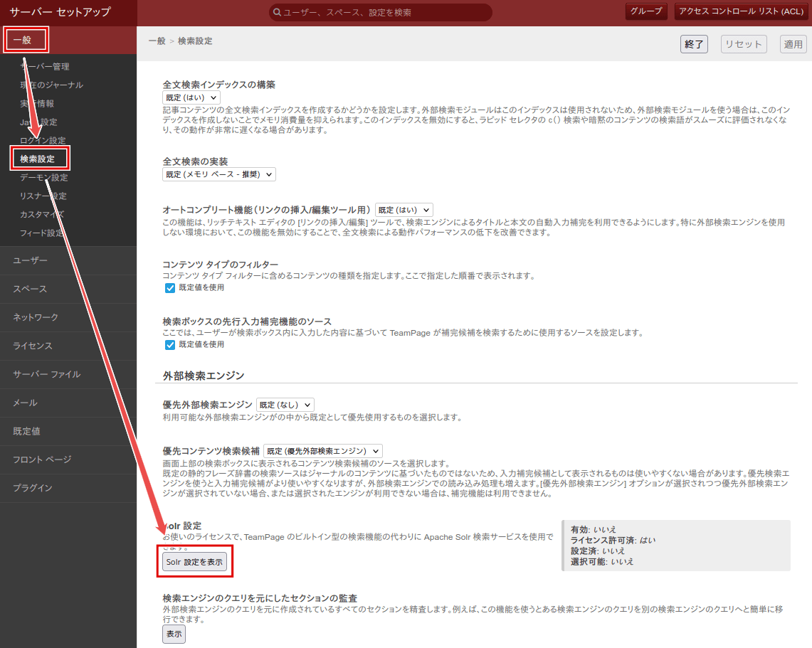Image resolution: width=812 pixels, height=648 pixels.
Task: Open 全文検索の実装 dropdown
Action: click(219, 174)
